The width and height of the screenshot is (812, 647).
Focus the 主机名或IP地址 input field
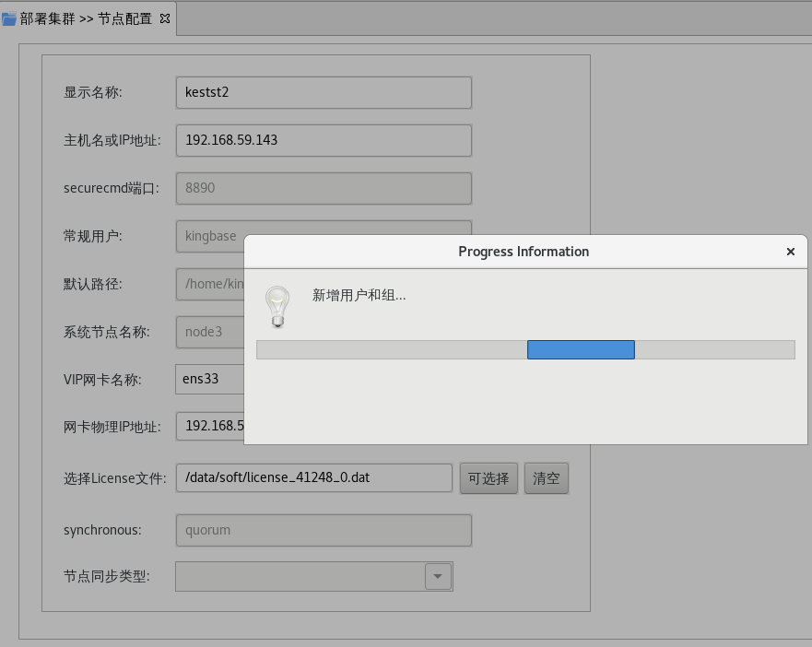[323, 140]
